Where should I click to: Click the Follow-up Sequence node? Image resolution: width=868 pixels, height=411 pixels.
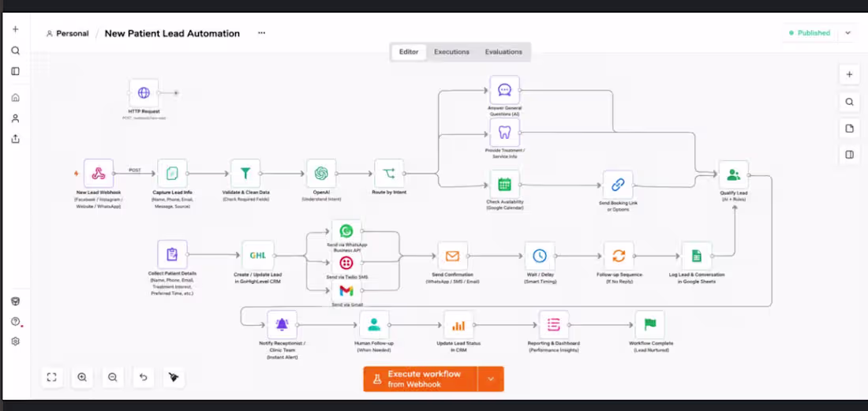click(619, 256)
